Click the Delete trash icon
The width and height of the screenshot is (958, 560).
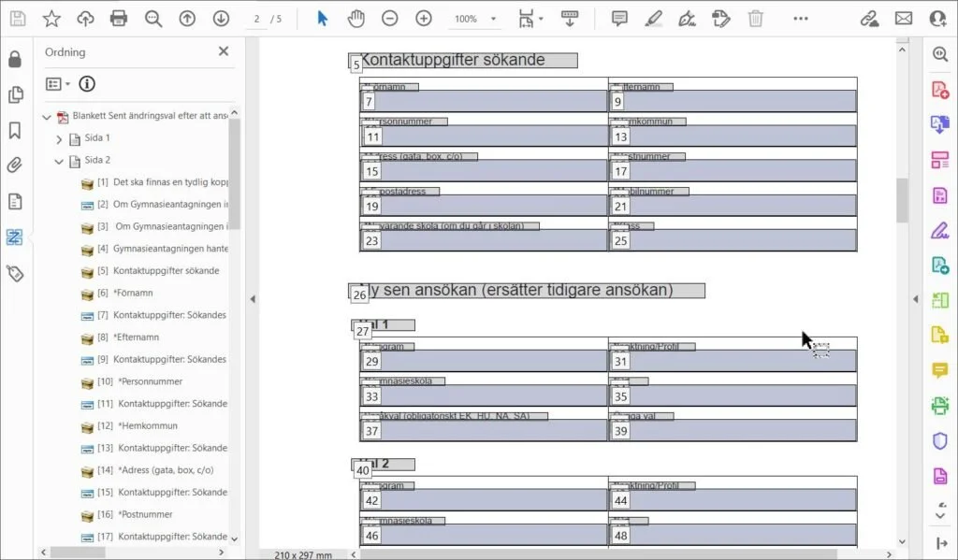(x=755, y=19)
